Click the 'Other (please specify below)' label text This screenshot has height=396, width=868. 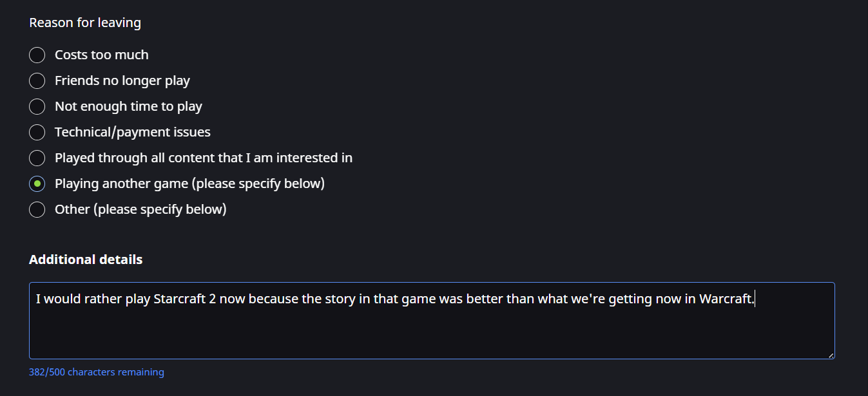[140, 210]
